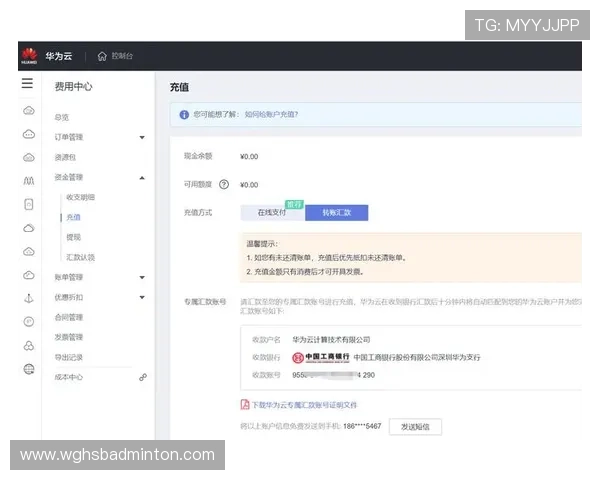Open 汇款认领 submenu item
This screenshot has height=480, width=600.
[x=80, y=257]
